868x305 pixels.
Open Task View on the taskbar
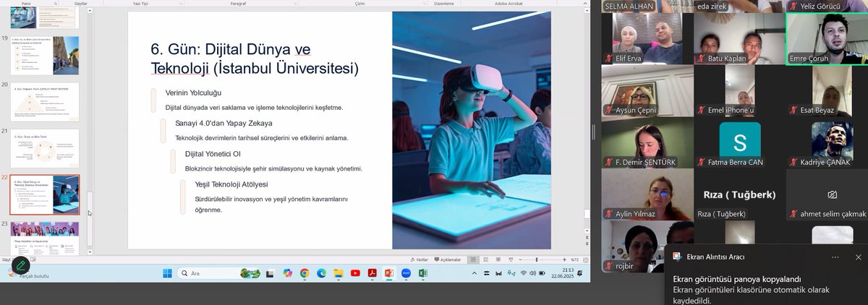tap(271, 273)
